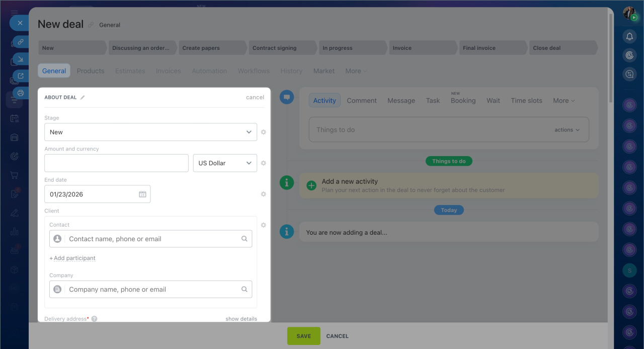The width and height of the screenshot is (644, 349).
Task: Click the pencil icon beside About Deal
Action: [x=83, y=98]
